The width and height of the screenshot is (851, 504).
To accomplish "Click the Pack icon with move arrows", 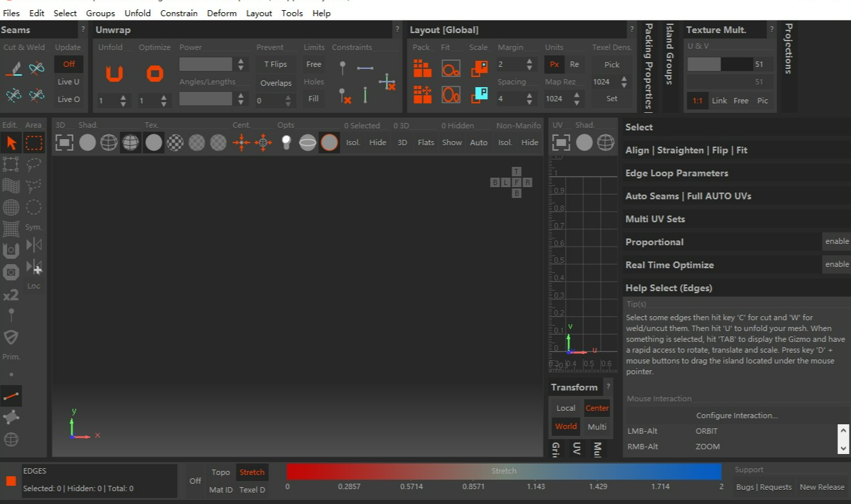I will tap(422, 94).
